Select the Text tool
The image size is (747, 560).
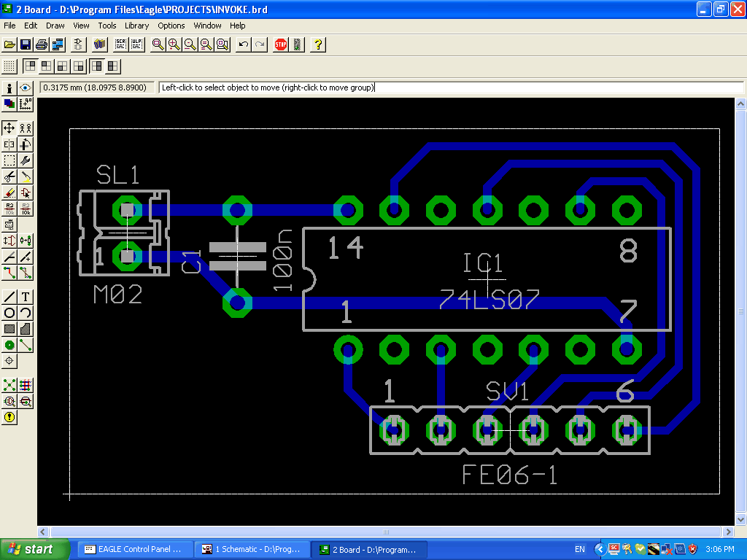click(x=26, y=297)
